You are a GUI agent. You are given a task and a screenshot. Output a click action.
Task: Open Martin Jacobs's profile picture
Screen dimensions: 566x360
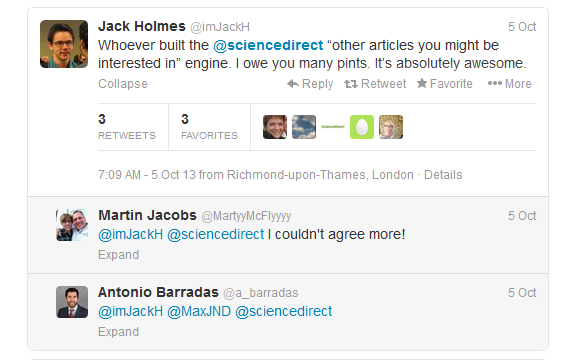(72, 225)
